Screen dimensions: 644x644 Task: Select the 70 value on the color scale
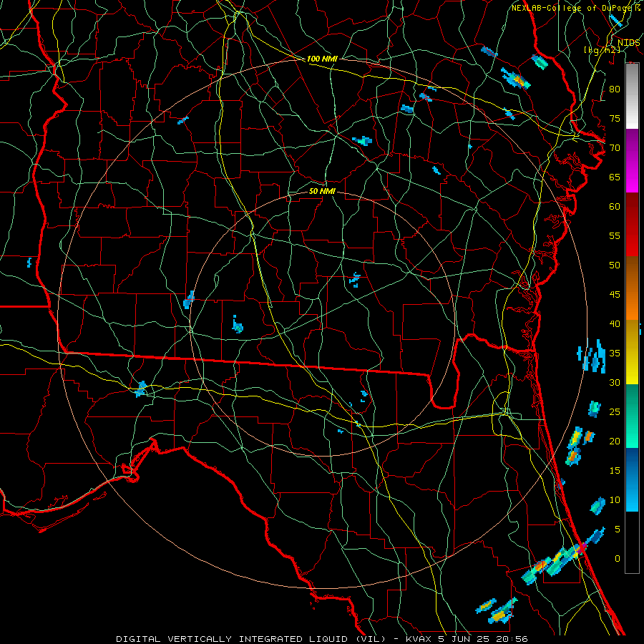tap(615, 148)
